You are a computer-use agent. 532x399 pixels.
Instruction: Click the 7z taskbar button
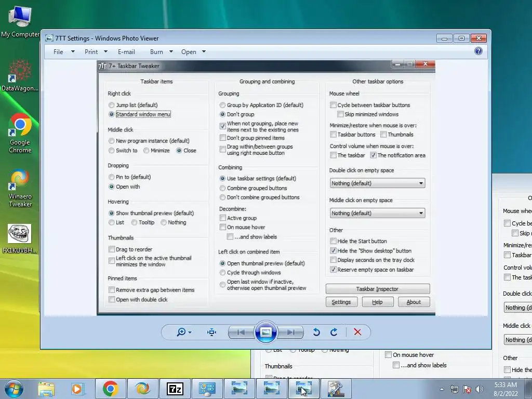pos(175,389)
